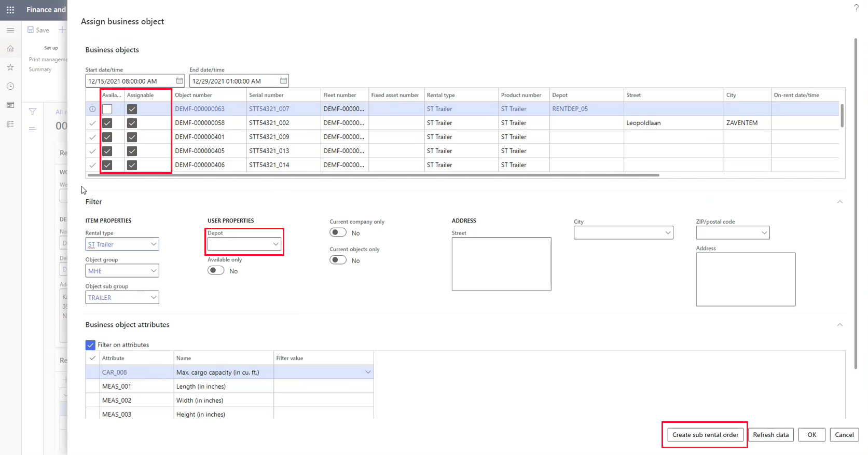This screenshot has width=868, height=455.
Task: Click the Refresh data button
Action: 770,435
